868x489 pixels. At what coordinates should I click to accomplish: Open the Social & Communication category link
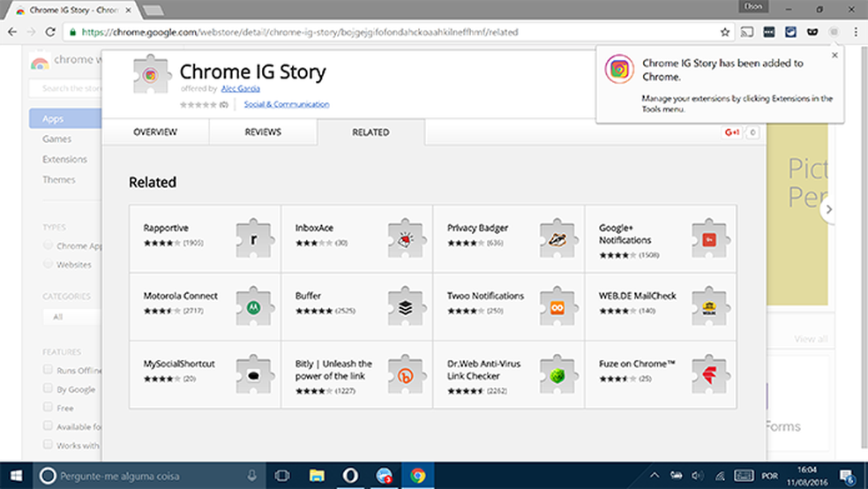point(287,104)
